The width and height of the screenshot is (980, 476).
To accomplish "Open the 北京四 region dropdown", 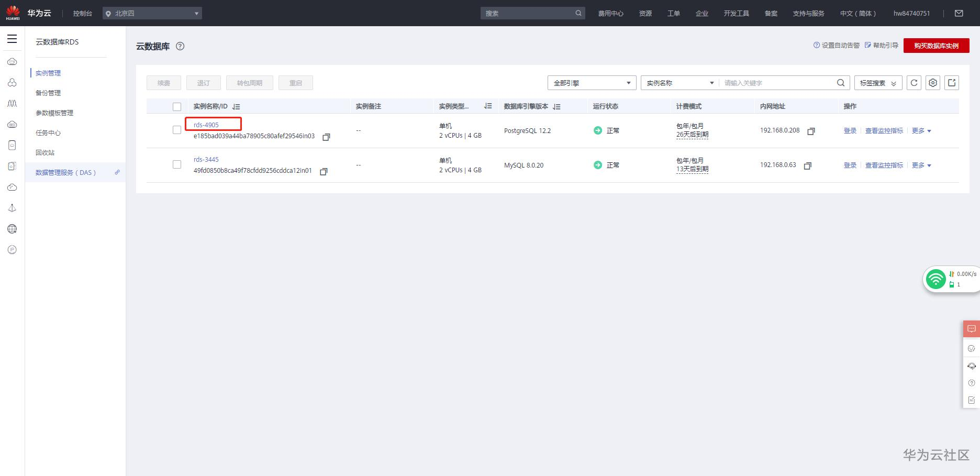I will (152, 13).
